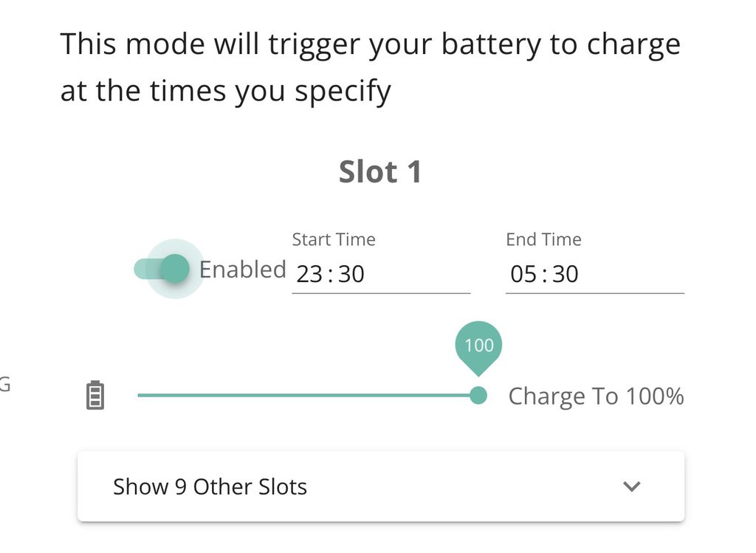756x553 pixels.
Task: Click the slider's 100 value bubble
Action: 478,345
